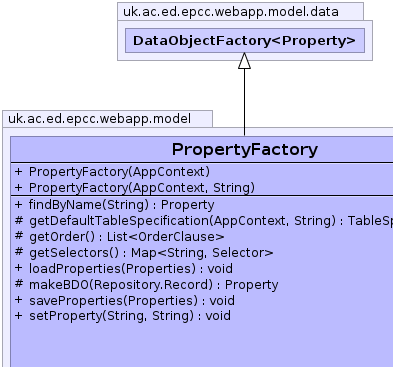Screen dimensions: 393x367
Task: Click the public marker beside setProperty
Action: tap(19, 315)
